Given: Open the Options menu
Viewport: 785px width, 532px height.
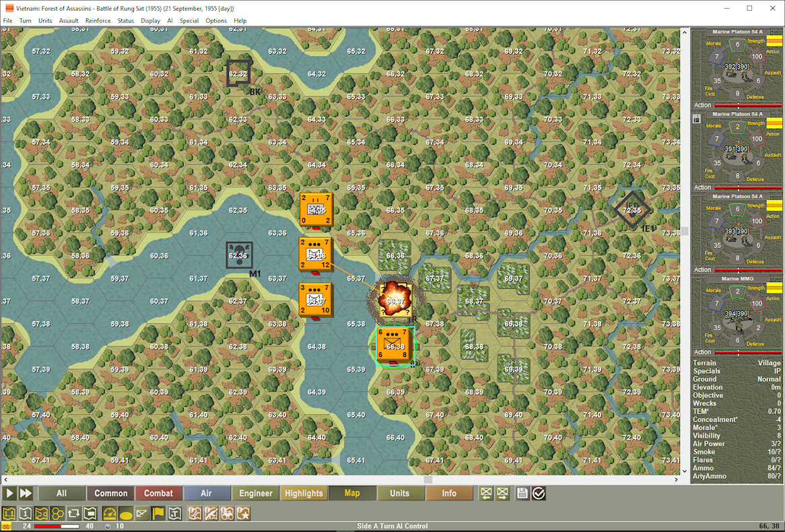Looking at the screenshot, I should click(x=216, y=20).
